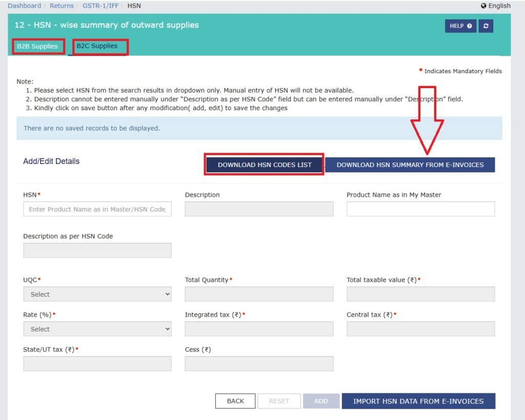Expand the Rate (%) dropdown
Image resolution: width=525 pixels, height=420 pixels.
(97, 329)
